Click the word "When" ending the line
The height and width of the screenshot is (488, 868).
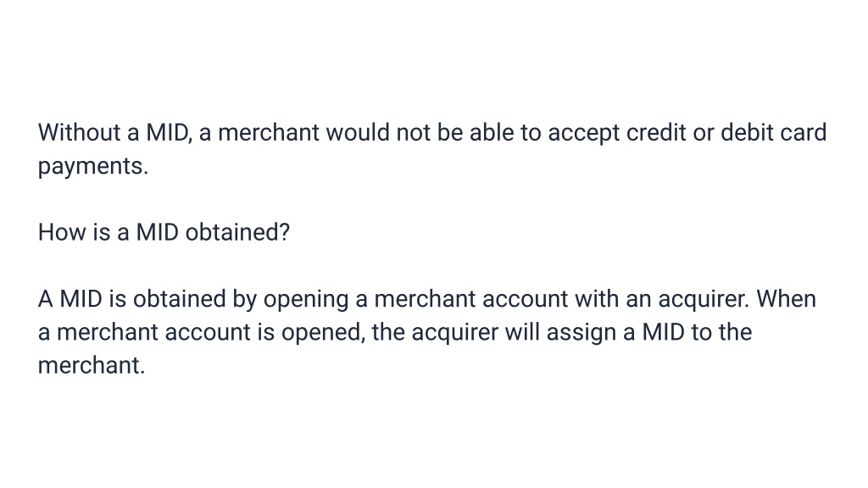pos(786,299)
